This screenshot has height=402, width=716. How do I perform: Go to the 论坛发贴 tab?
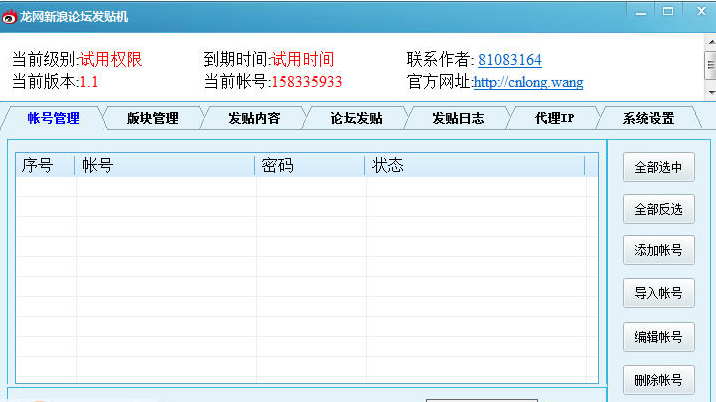coord(356,118)
